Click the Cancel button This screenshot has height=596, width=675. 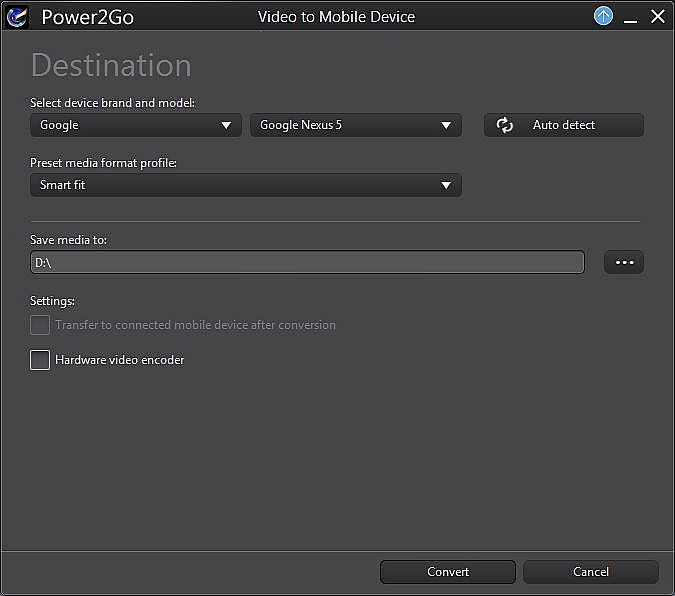[591, 572]
